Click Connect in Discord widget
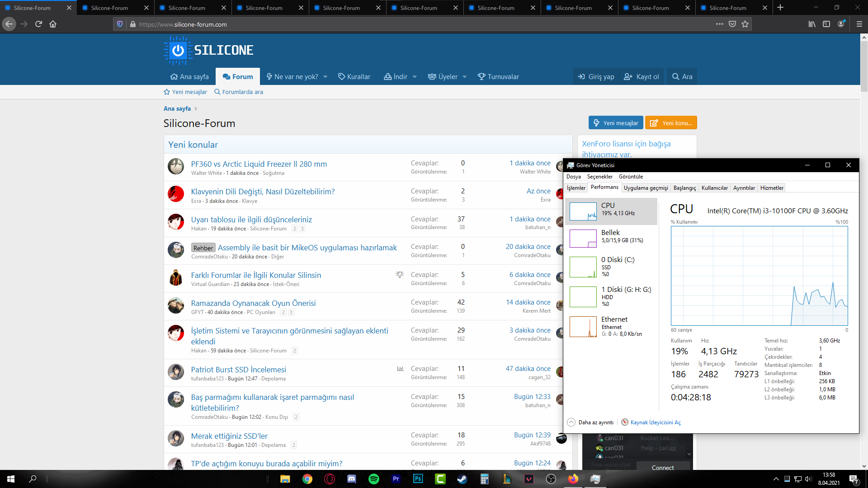The width and height of the screenshot is (868, 488). click(x=663, y=468)
